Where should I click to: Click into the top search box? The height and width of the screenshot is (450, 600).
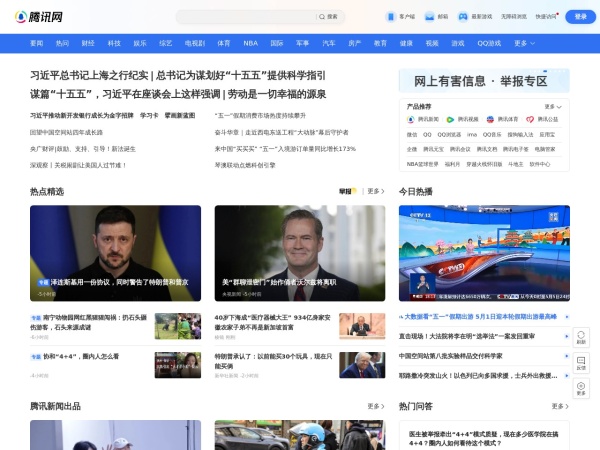pos(247,17)
